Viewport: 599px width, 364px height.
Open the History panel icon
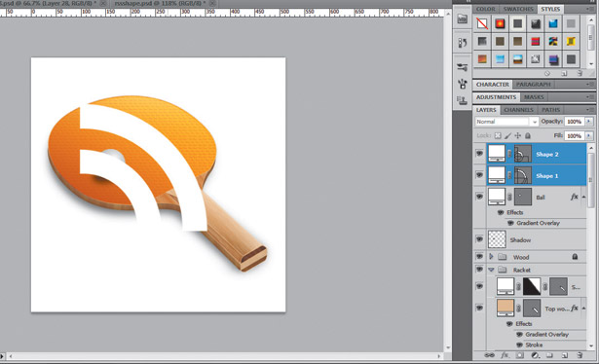pyautogui.click(x=463, y=43)
